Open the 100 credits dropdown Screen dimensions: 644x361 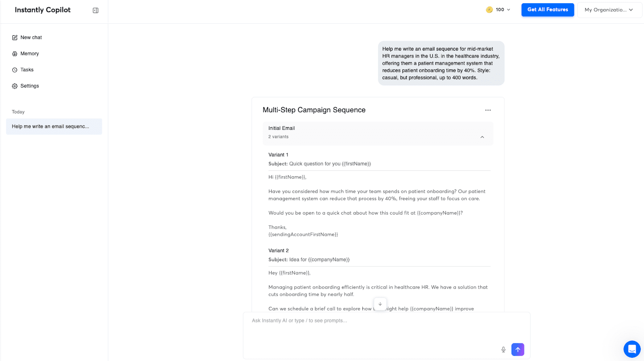coord(498,10)
